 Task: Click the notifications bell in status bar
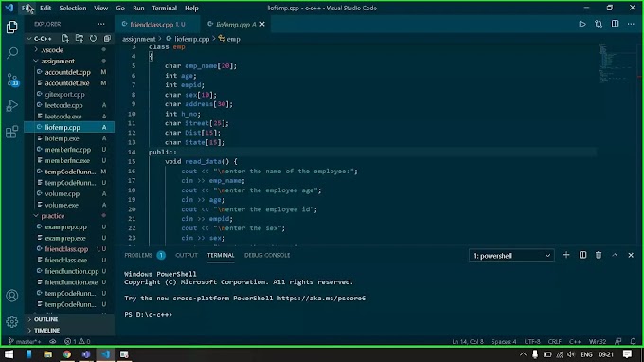[633, 341]
